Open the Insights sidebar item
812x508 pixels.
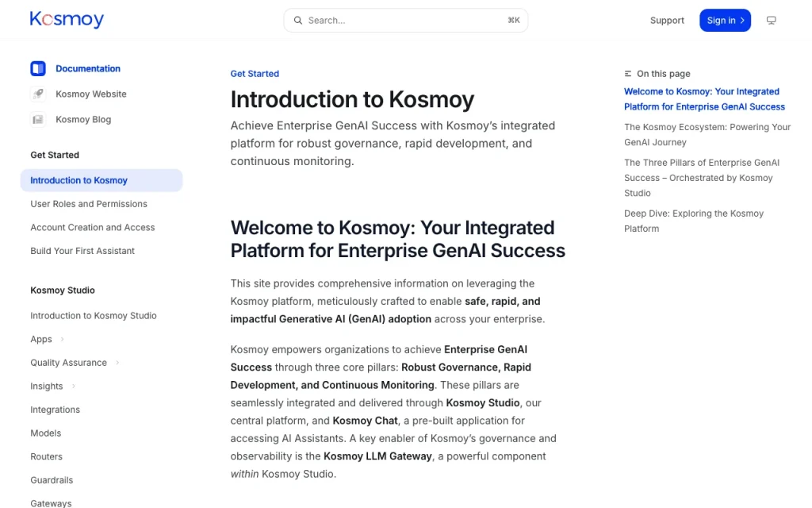[46, 387]
